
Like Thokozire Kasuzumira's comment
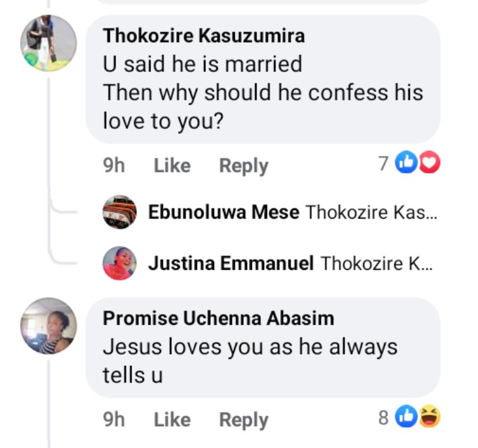[172, 166]
